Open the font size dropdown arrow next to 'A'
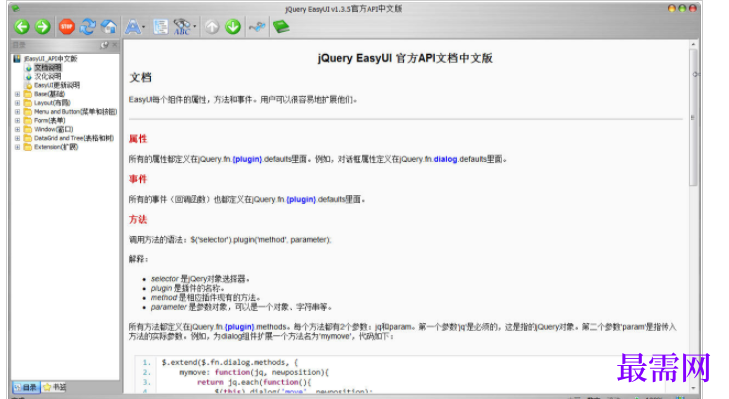The height and width of the screenshot is (399, 729). pyautogui.click(x=144, y=27)
